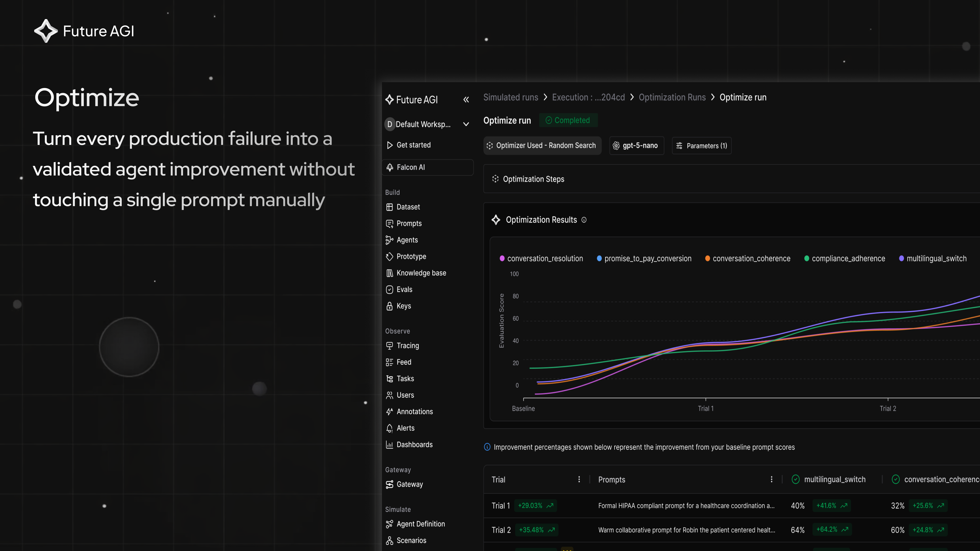Image resolution: width=980 pixels, height=551 pixels.
Task: Open Prompts in Build section
Action: 404,224
